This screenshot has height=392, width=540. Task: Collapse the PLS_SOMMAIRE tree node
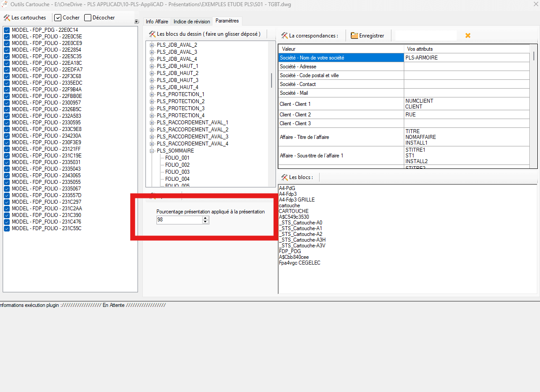coord(152,151)
